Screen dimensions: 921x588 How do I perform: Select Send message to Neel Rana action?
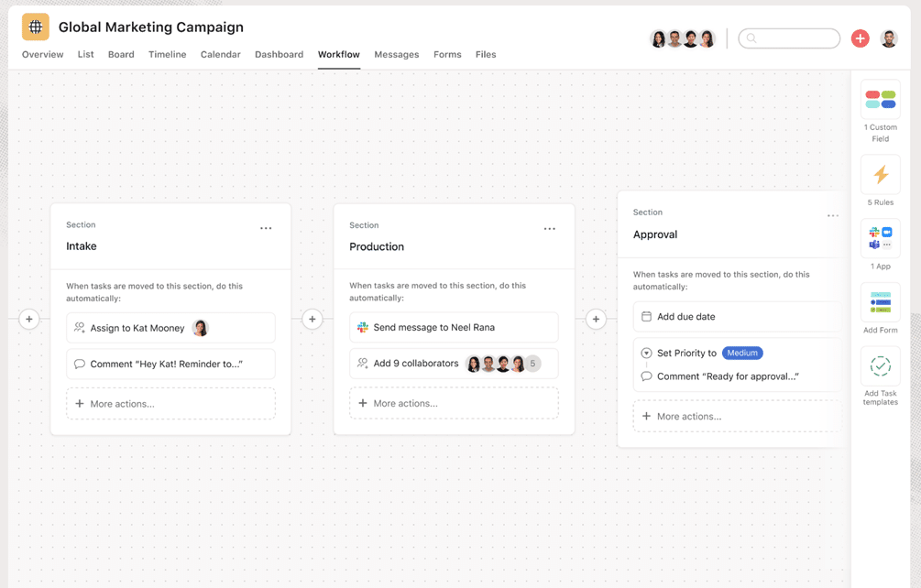[x=454, y=327]
